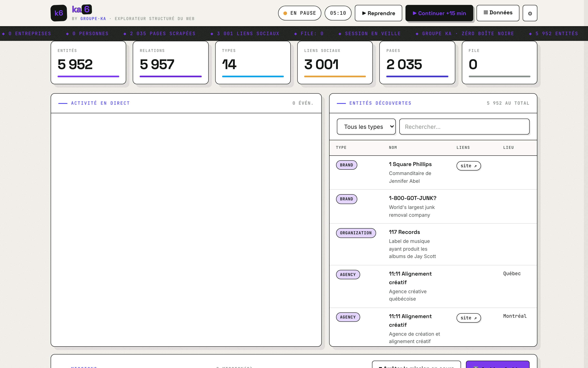Click AGENCY badge in the Québec row
Image resolution: width=588 pixels, height=368 pixels.
click(x=348, y=275)
